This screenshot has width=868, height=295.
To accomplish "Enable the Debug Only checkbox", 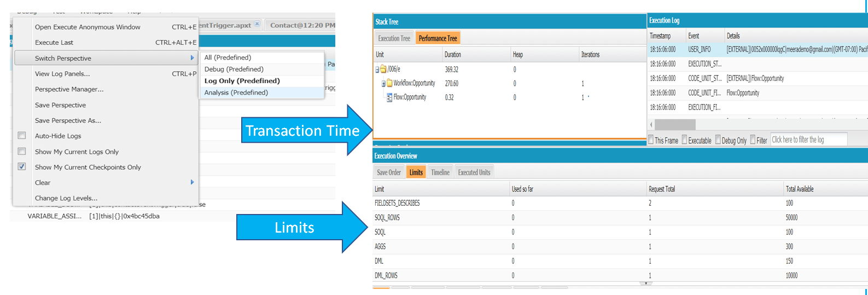I will point(718,140).
